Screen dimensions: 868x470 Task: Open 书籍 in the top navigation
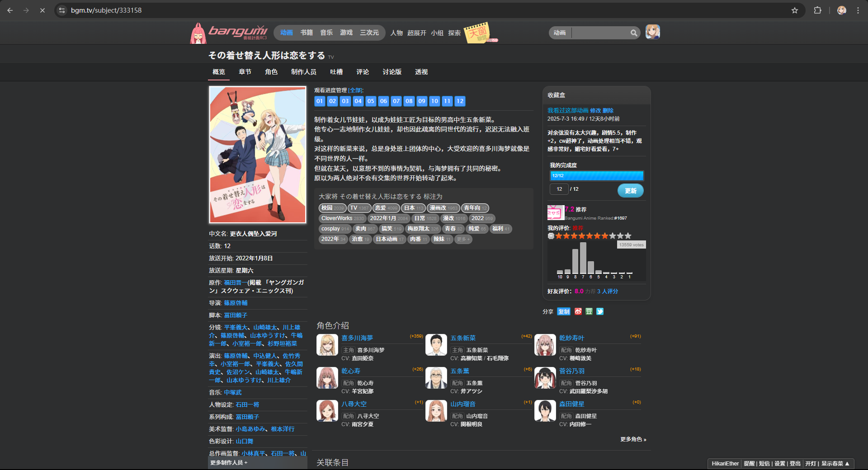coord(307,33)
